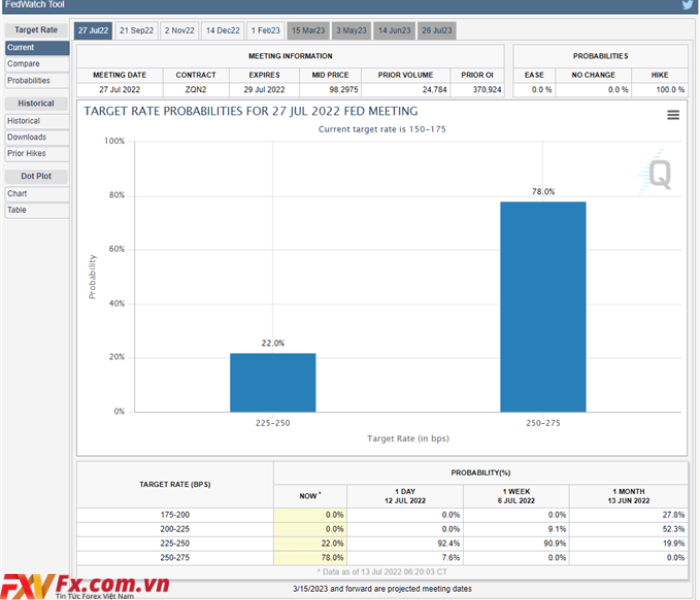Click the Dot Plot section header
The width and height of the screenshot is (700, 600).
(x=36, y=176)
